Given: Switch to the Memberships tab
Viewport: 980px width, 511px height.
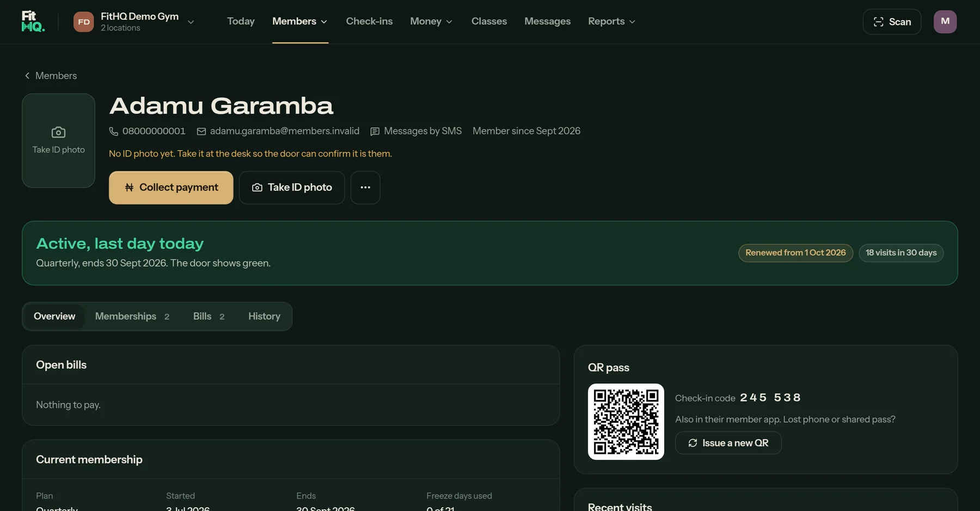Looking at the screenshot, I should coord(132,317).
